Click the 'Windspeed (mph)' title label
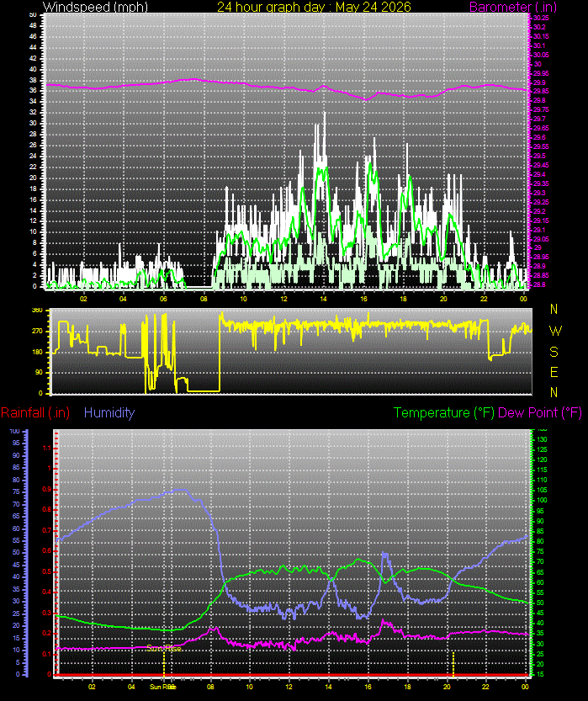This screenshot has height=701, width=588. click(x=95, y=7)
